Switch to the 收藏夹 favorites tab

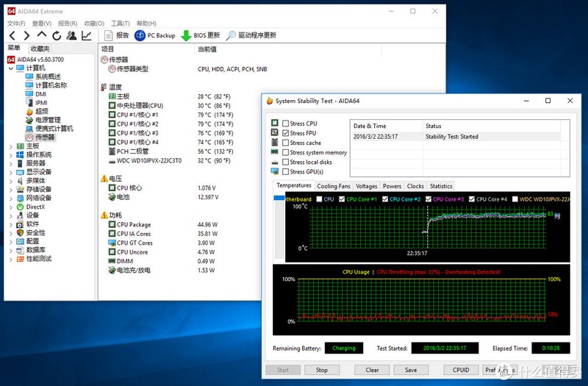point(40,49)
